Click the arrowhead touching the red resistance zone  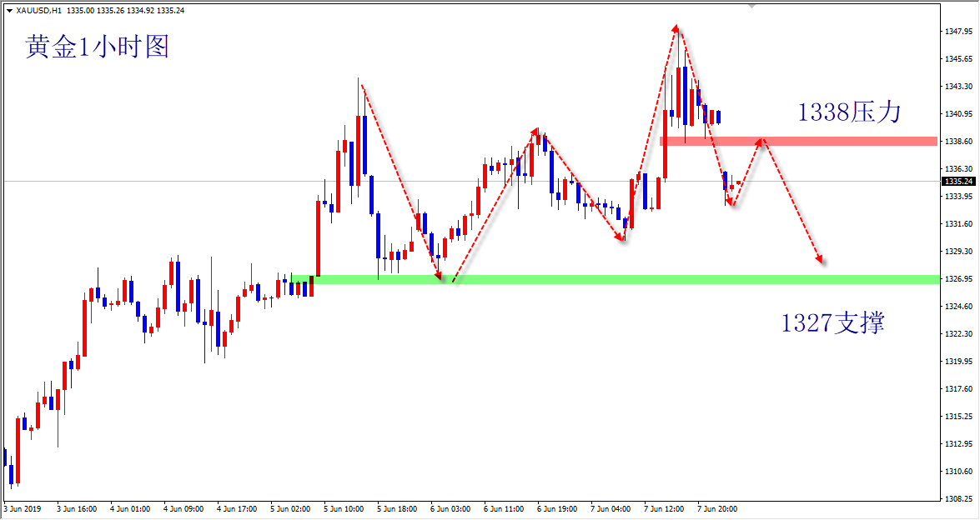point(761,141)
